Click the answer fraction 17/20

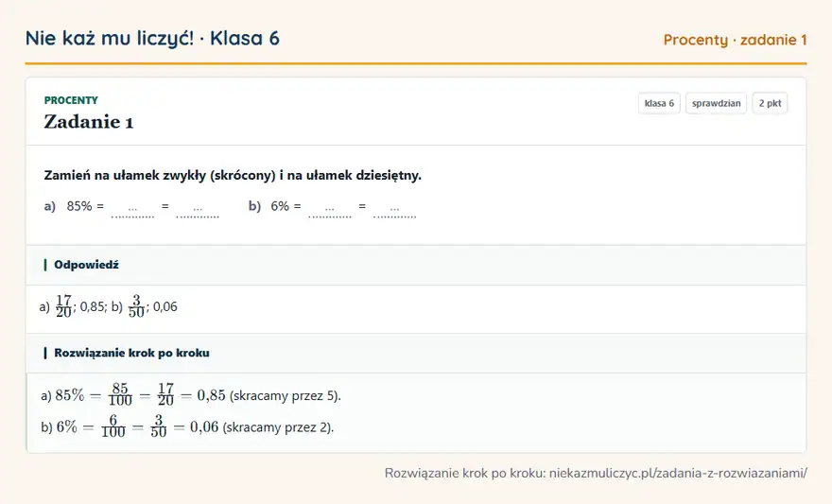[x=63, y=306]
